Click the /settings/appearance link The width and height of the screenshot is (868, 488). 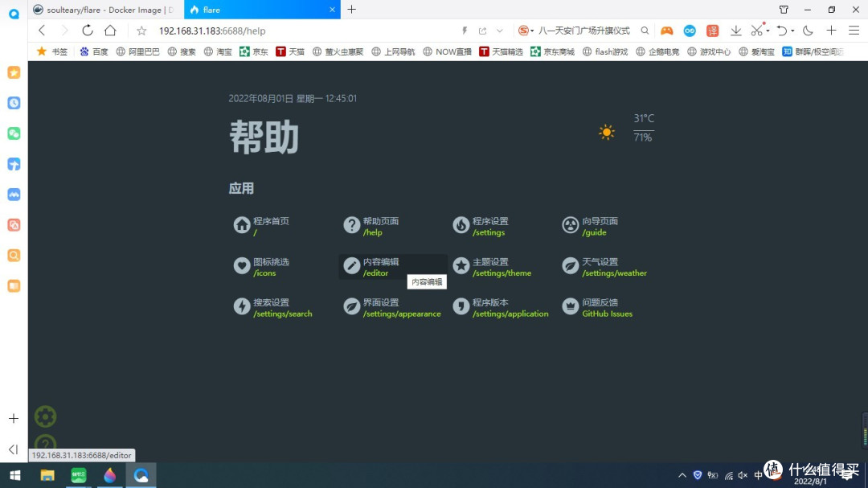coord(402,314)
